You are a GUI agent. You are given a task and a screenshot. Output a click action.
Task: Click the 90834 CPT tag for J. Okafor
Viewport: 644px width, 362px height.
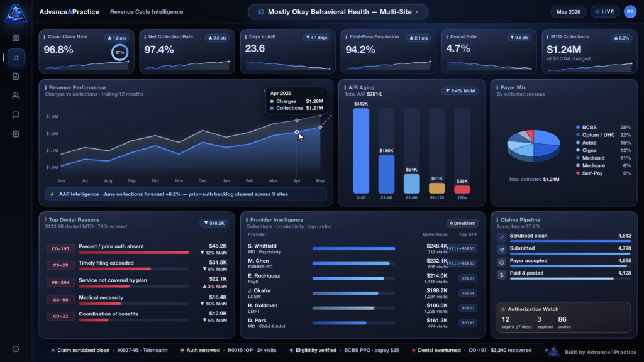click(468, 293)
